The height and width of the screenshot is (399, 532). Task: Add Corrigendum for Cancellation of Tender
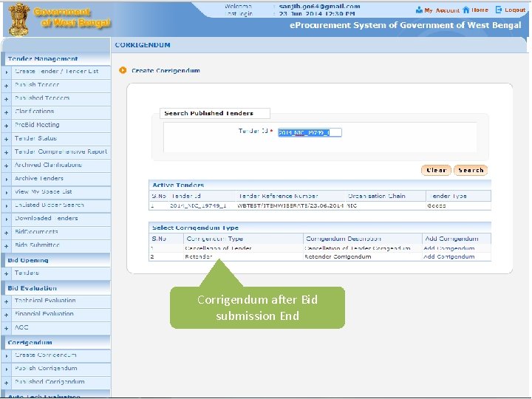coord(449,248)
